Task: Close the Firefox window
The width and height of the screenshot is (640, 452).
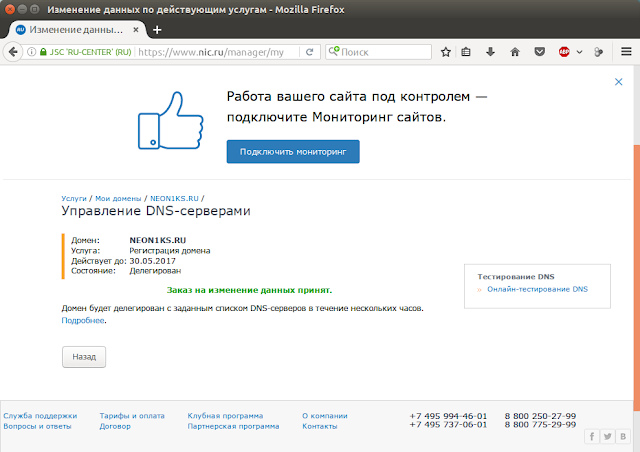Action: 10,9
